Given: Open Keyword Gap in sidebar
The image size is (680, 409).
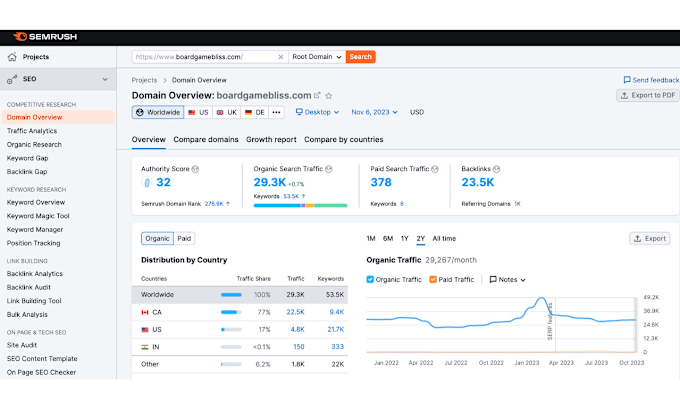Looking at the screenshot, I should click(x=27, y=158).
